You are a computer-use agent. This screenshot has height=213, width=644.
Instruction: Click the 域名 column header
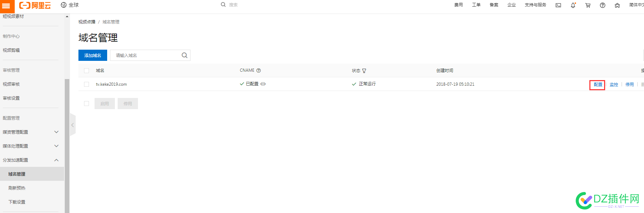100,71
